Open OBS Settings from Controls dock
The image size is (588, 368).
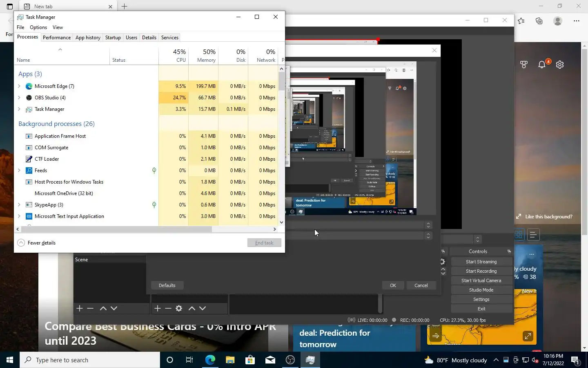point(481,299)
